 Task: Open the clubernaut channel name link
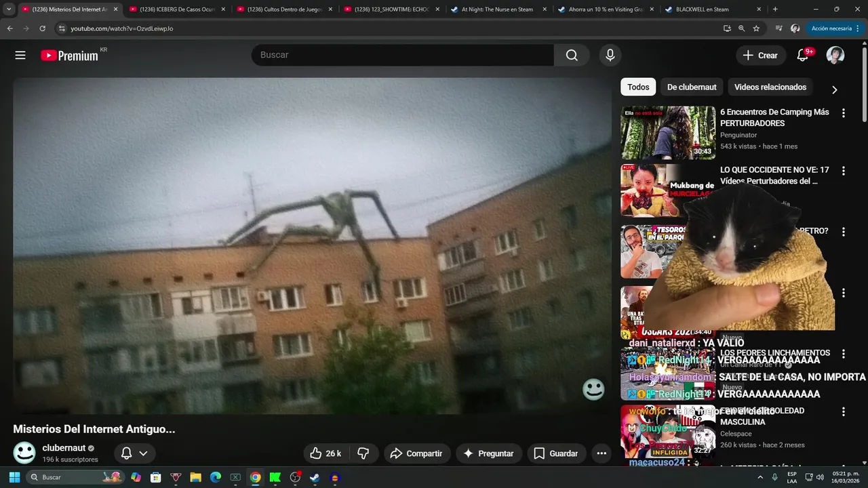click(x=64, y=448)
